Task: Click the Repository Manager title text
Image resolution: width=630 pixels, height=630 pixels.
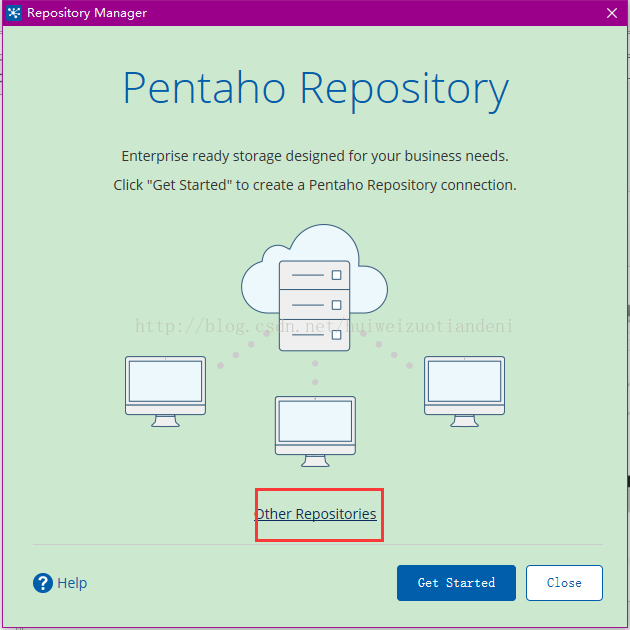Action: (x=87, y=13)
